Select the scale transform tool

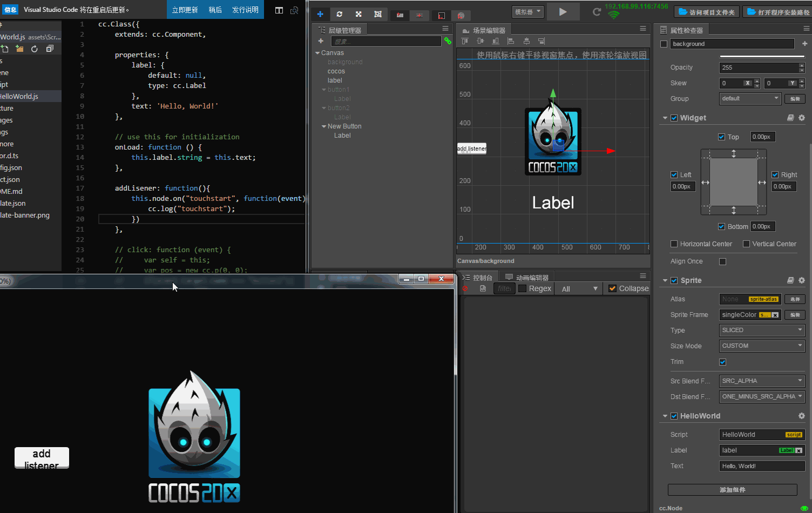(358, 14)
